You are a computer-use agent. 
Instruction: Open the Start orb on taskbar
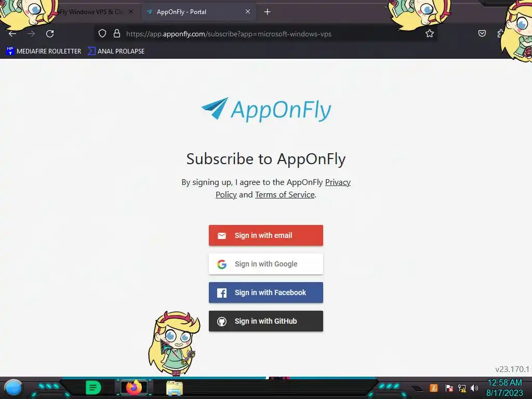pos(14,389)
